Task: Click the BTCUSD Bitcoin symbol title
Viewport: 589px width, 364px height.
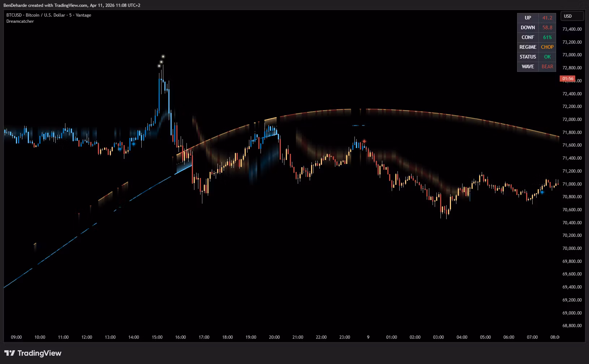Action: [x=48, y=15]
